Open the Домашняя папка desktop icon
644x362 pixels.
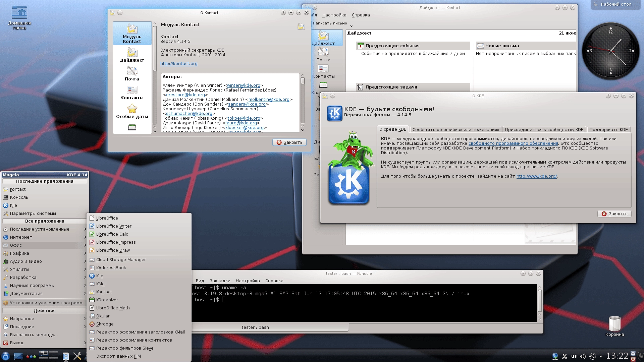[19, 17]
